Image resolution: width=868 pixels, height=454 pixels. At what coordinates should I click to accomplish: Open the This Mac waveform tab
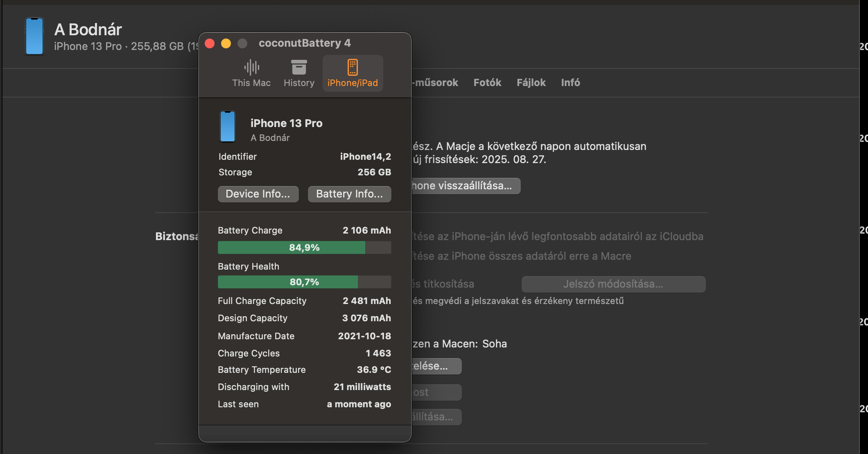tap(251, 73)
